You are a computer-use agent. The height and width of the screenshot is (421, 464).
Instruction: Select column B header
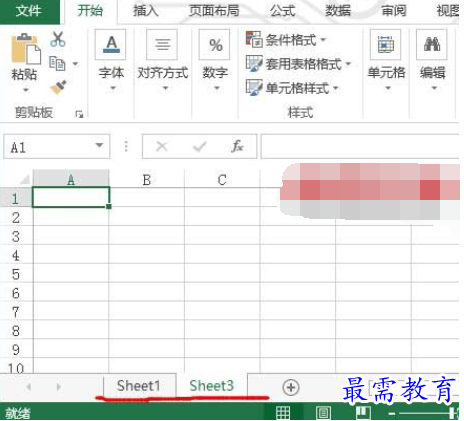[x=147, y=179]
